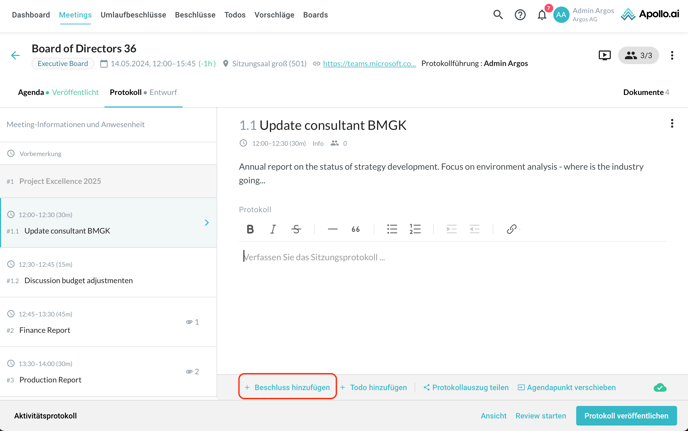Click Beschluss hinzufügen

(x=288, y=387)
